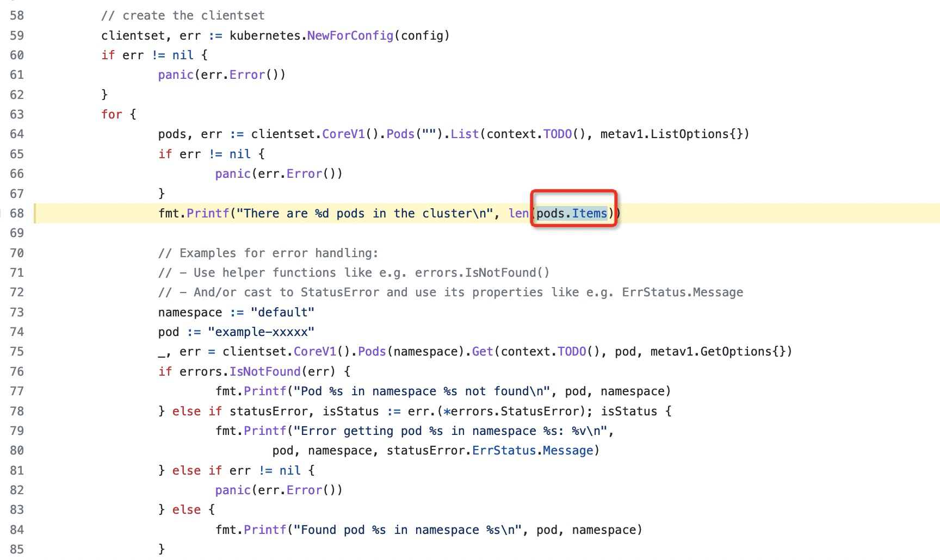
Task: Click ErrStatus on line 80
Action: pos(504,450)
